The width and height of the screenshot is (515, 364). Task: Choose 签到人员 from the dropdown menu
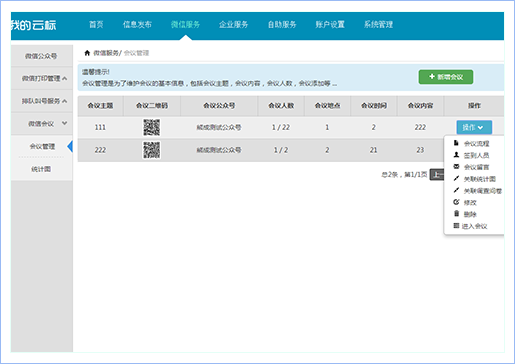pyautogui.click(x=476, y=155)
